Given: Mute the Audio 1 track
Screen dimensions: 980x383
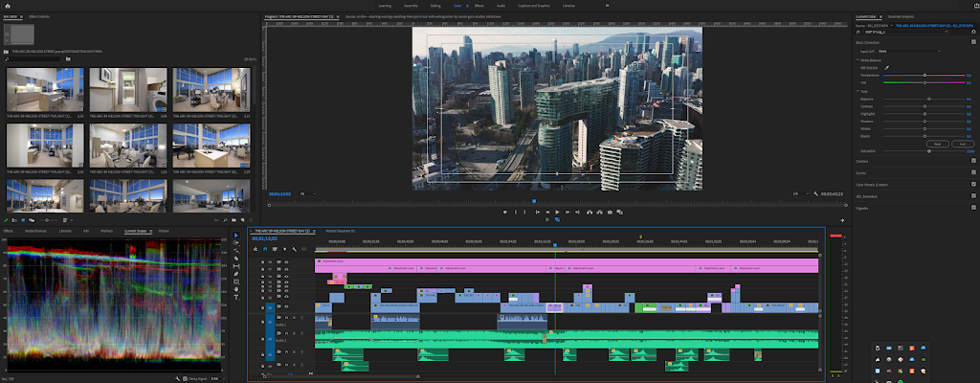Looking at the screenshot, I should 286,317.
